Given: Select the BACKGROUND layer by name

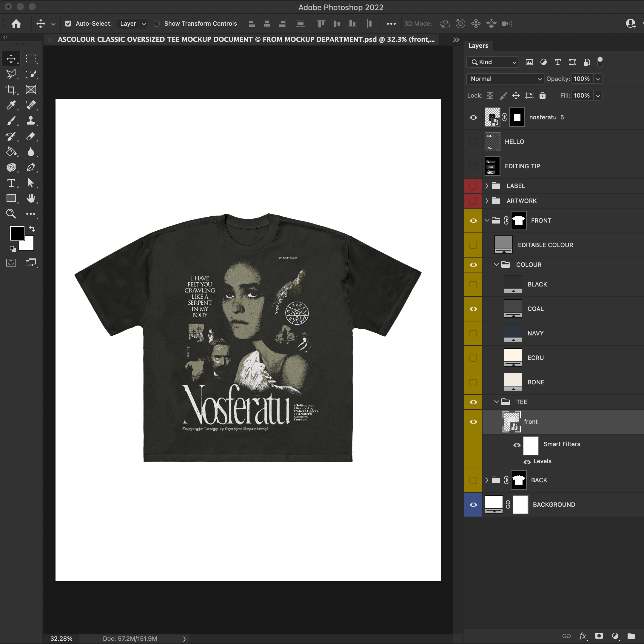Looking at the screenshot, I should pos(554,505).
